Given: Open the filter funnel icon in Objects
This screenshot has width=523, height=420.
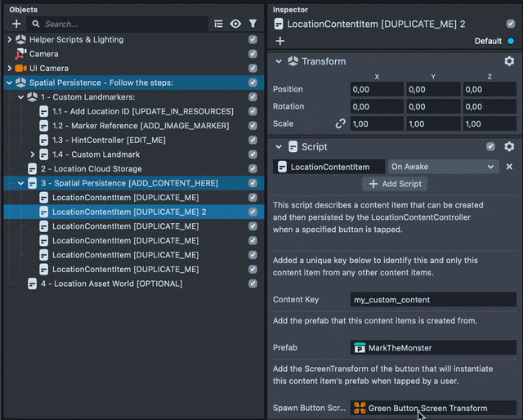Looking at the screenshot, I should point(253,24).
